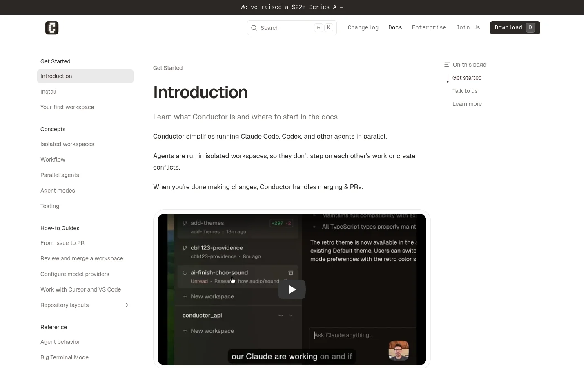The height and width of the screenshot is (368, 588).
Task: Click the search magnifier icon
Action: click(254, 28)
